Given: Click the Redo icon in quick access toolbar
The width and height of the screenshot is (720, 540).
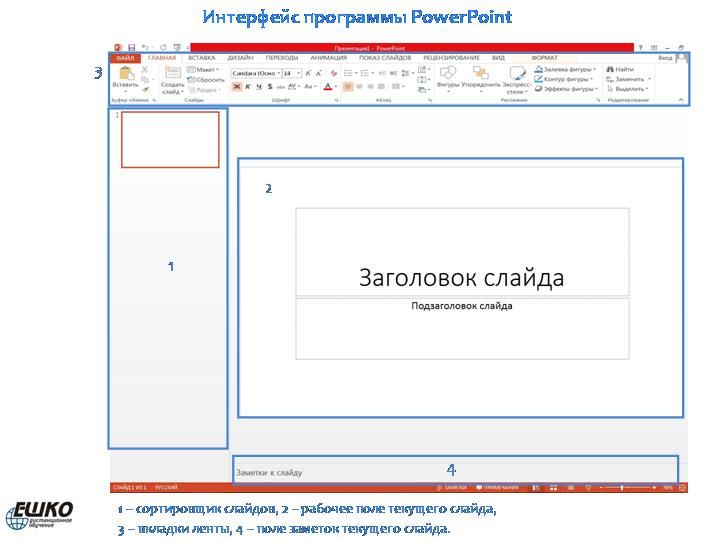Looking at the screenshot, I should point(163,47).
